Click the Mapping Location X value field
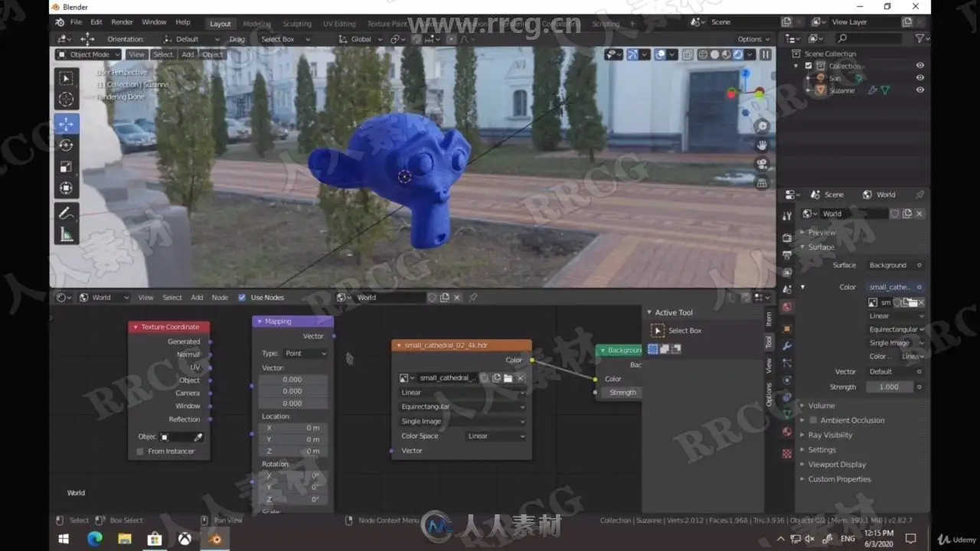 (293, 428)
